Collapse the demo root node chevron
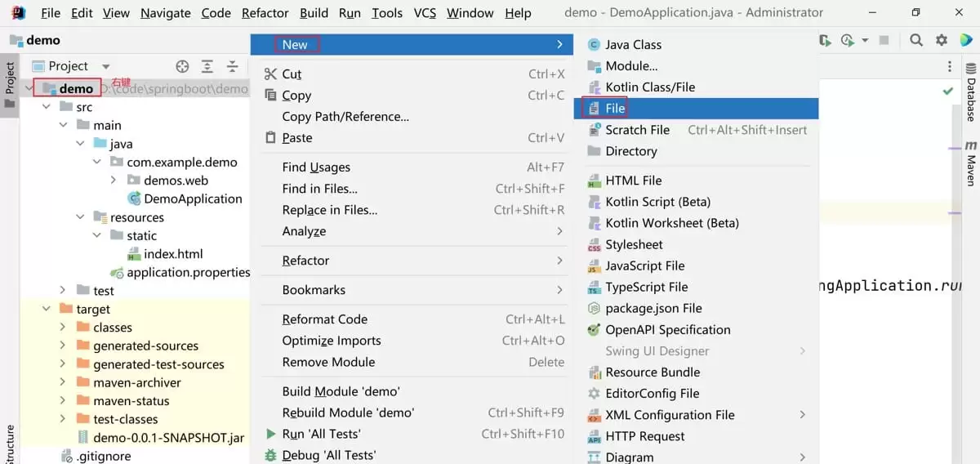980x464 pixels. tap(29, 88)
